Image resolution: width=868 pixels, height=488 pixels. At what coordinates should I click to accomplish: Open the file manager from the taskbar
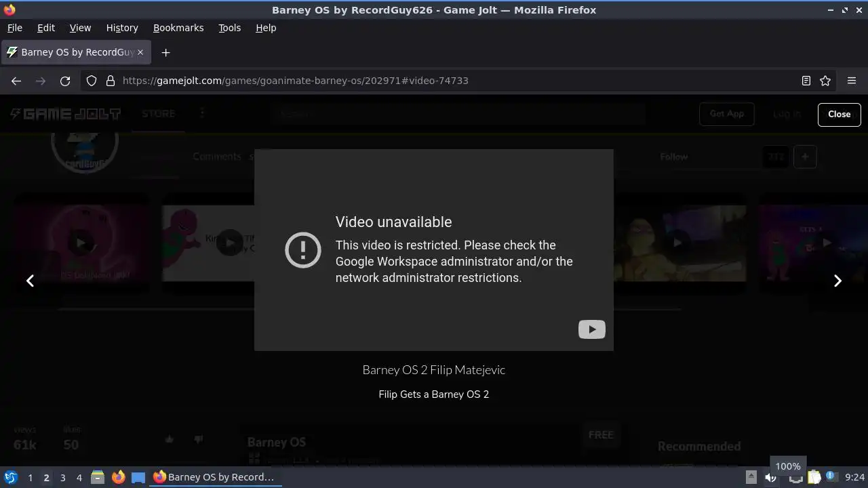click(x=98, y=477)
